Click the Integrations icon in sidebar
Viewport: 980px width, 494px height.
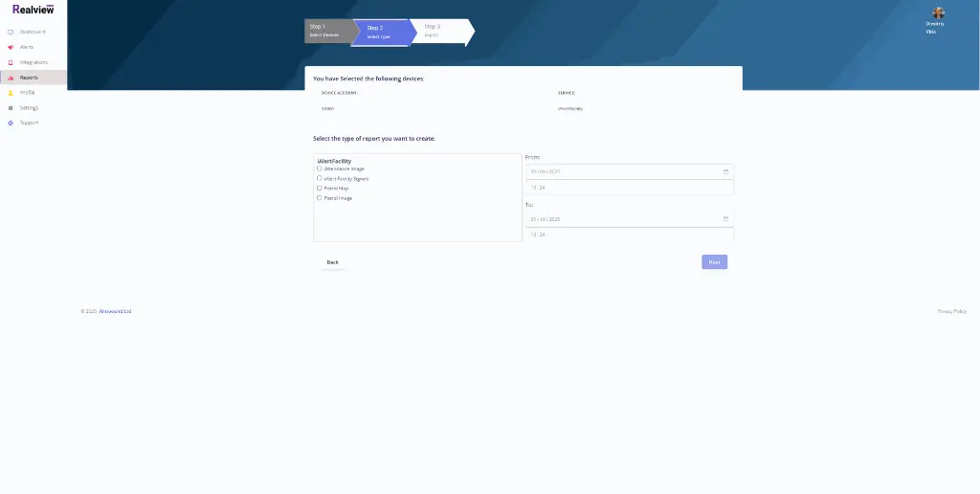tap(11, 62)
